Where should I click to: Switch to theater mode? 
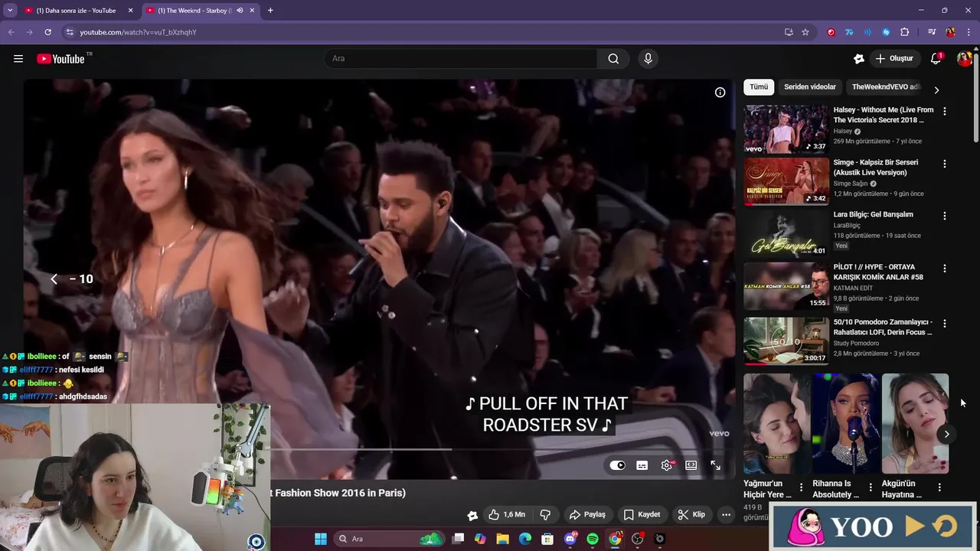691,465
